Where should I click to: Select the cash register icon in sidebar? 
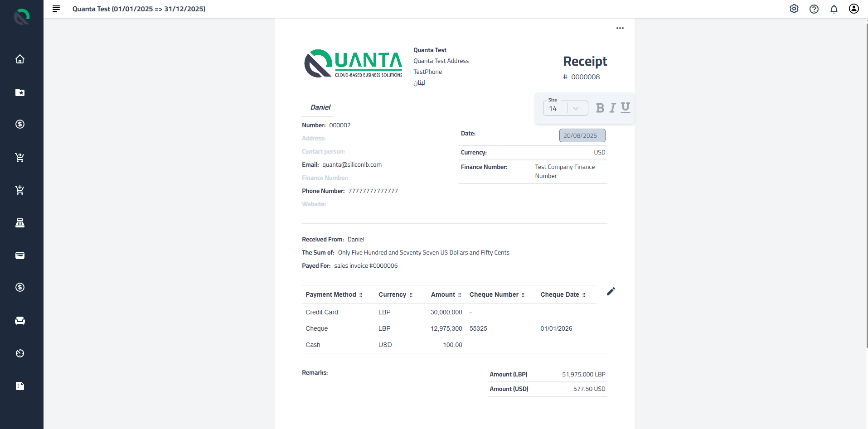click(20, 223)
